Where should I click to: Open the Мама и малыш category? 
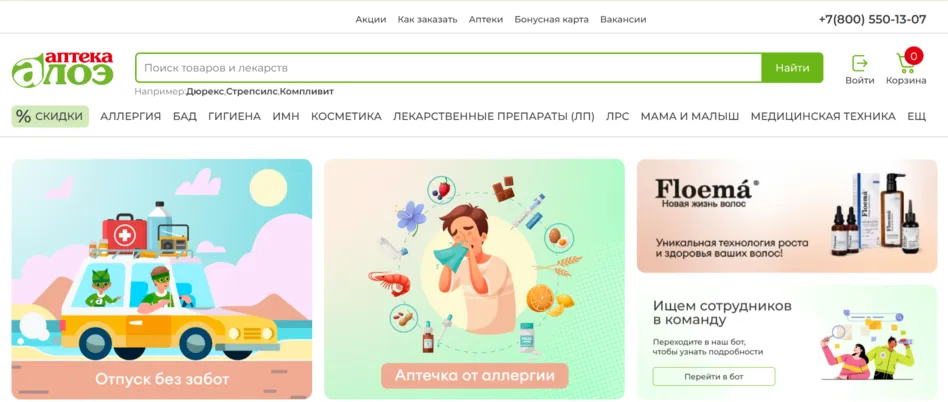point(690,117)
